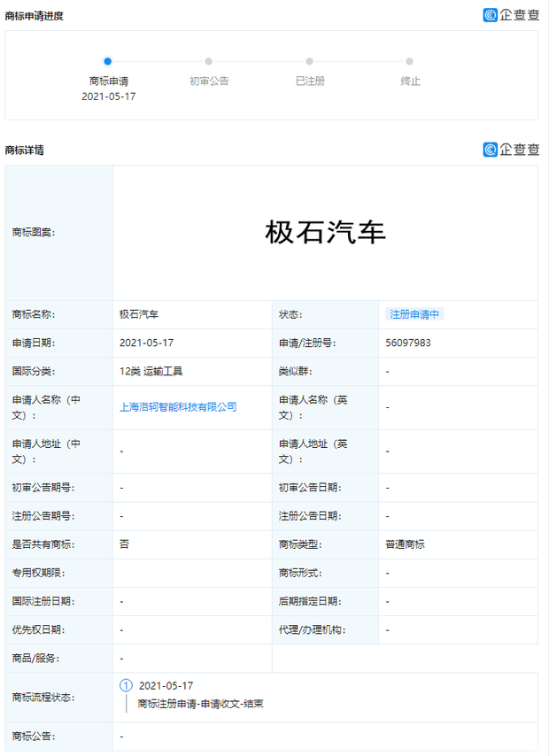The width and height of the screenshot is (549, 756).
Task: Click the 极石汽车 text in 商标名称 row
Action: click(x=139, y=314)
